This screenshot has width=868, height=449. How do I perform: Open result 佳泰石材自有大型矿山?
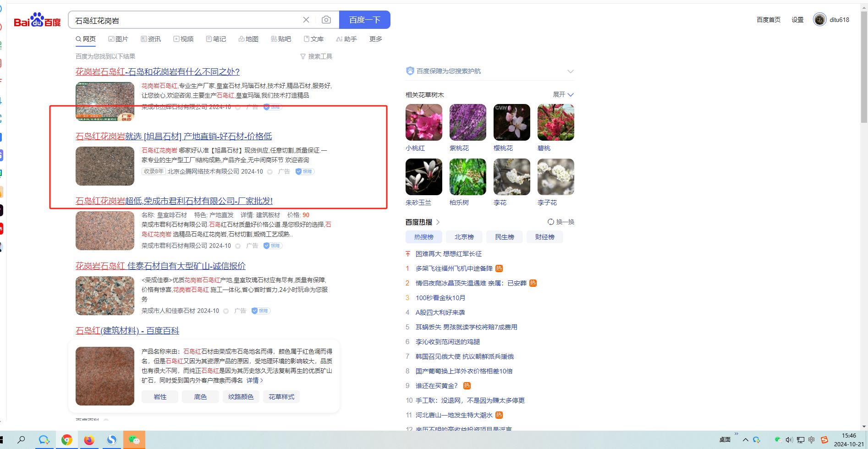pos(160,266)
